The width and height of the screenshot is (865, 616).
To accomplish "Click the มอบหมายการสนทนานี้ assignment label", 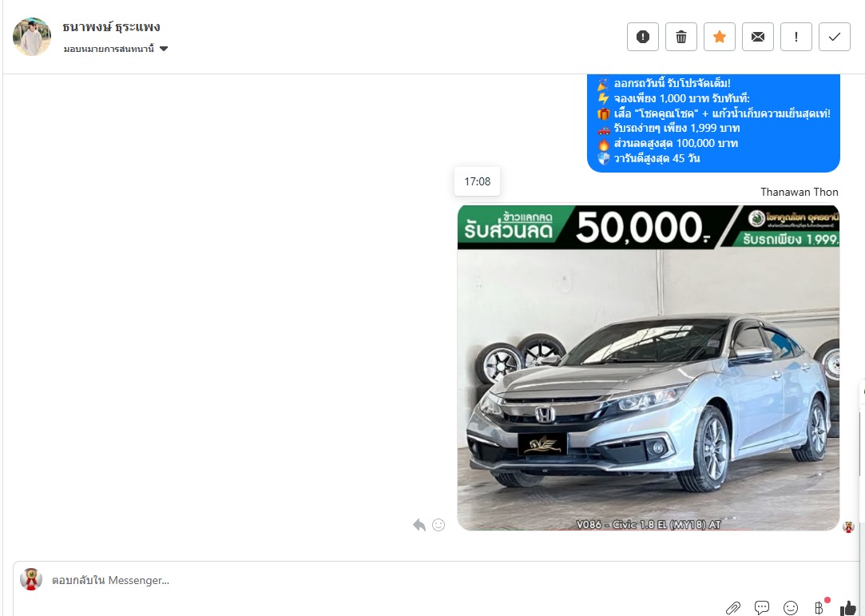I will point(109,49).
